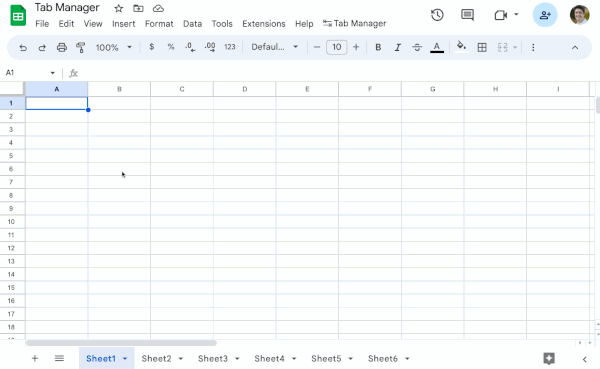Viewport: 600px width, 369px height.
Task: Open the File menu
Action: pyautogui.click(x=42, y=24)
